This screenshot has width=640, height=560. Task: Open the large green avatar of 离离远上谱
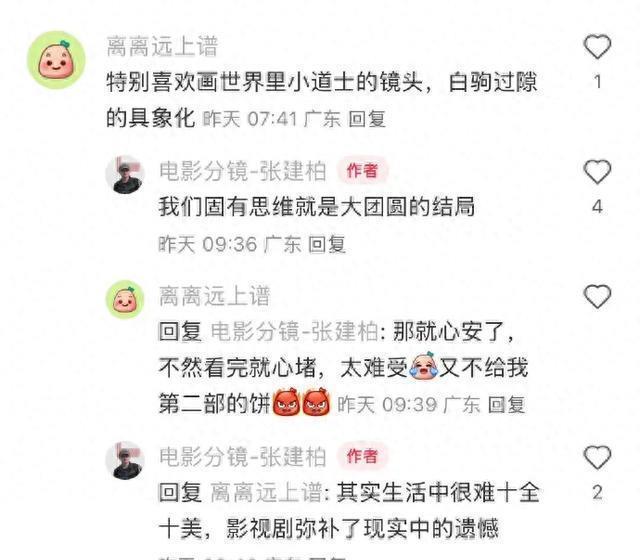click(56, 60)
